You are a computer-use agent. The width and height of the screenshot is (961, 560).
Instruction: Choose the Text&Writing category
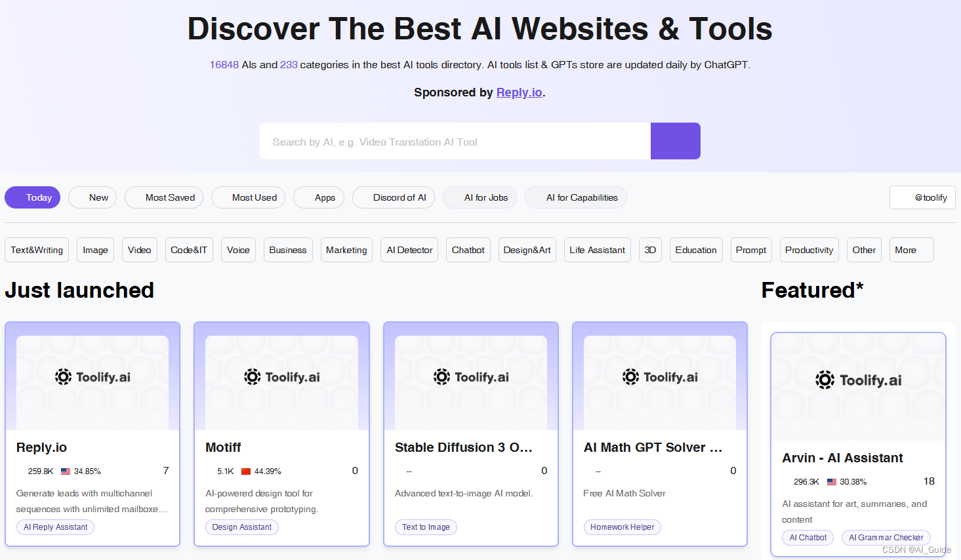coord(37,250)
